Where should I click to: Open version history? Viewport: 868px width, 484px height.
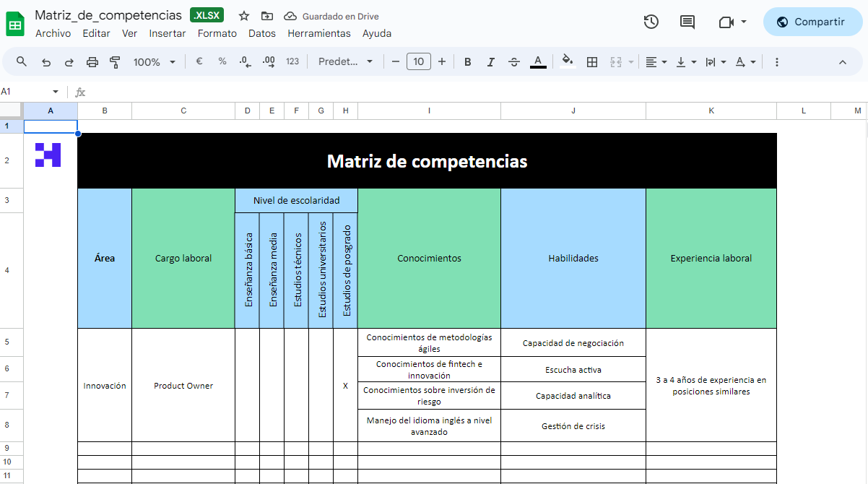(x=651, y=22)
